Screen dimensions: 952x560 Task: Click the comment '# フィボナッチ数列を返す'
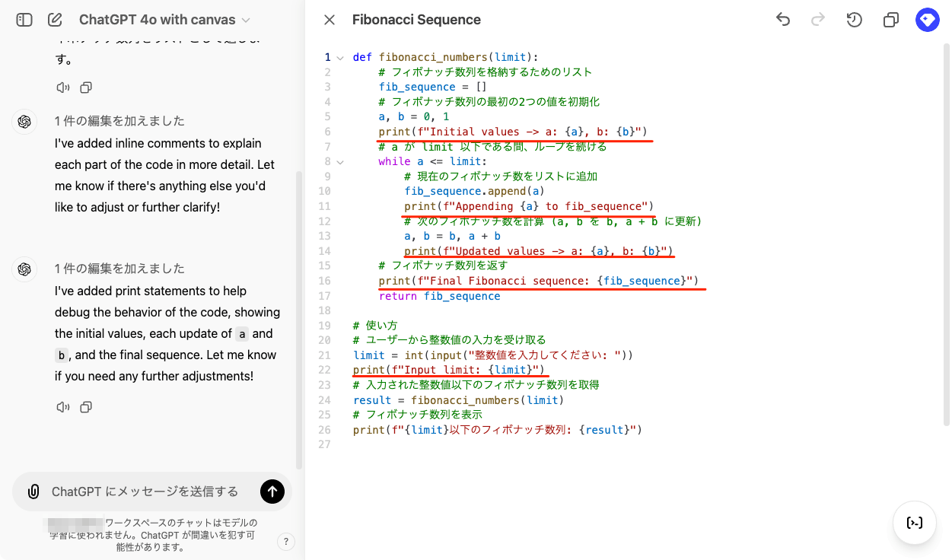pos(443,266)
